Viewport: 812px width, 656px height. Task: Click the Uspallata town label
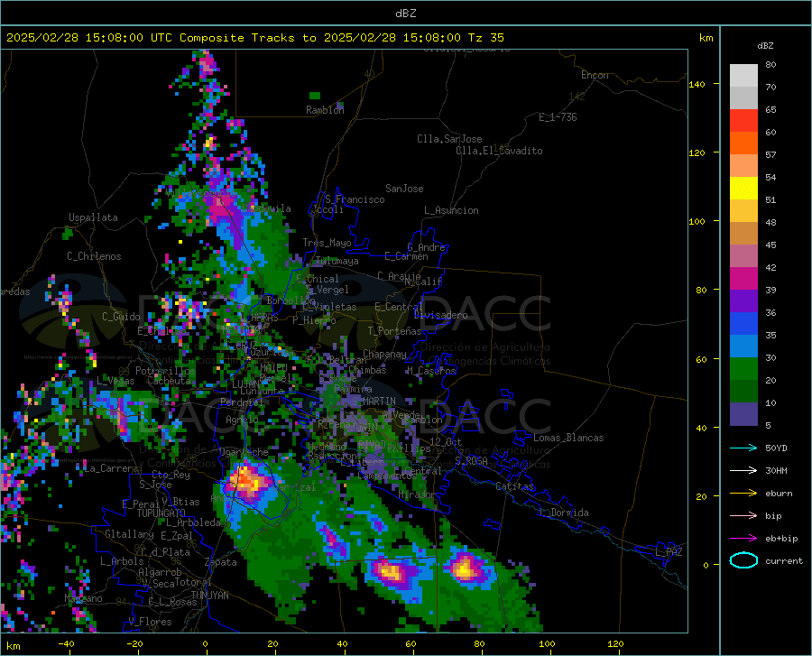click(93, 217)
